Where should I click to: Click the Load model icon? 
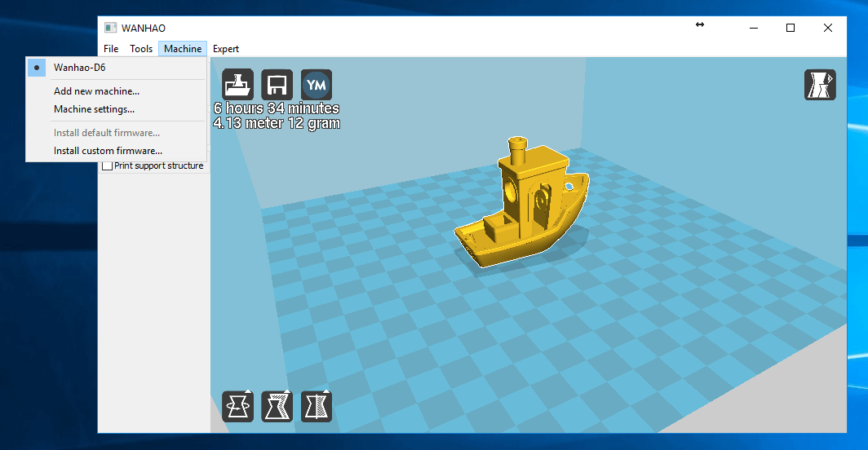[x=237, y=85]
